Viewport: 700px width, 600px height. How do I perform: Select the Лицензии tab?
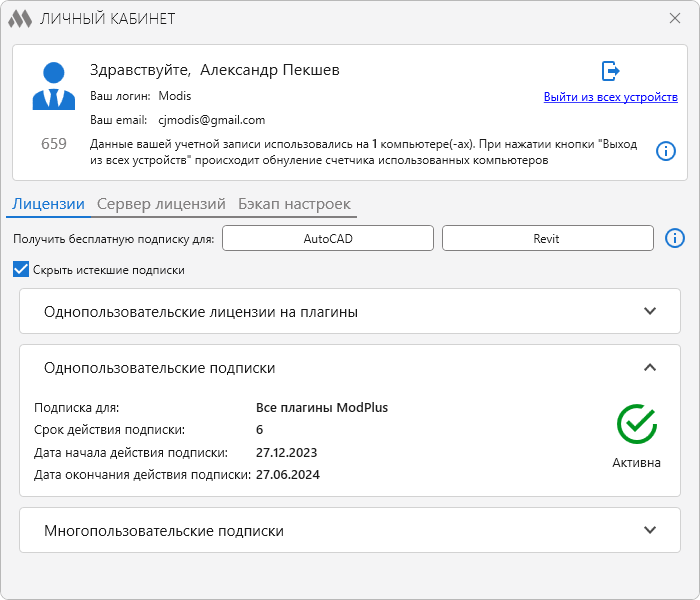coord(48,204)
